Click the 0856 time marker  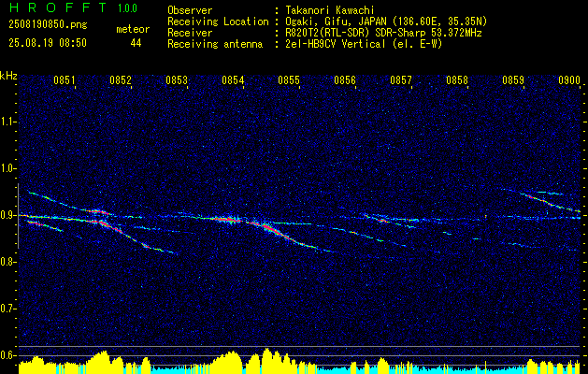345,80
